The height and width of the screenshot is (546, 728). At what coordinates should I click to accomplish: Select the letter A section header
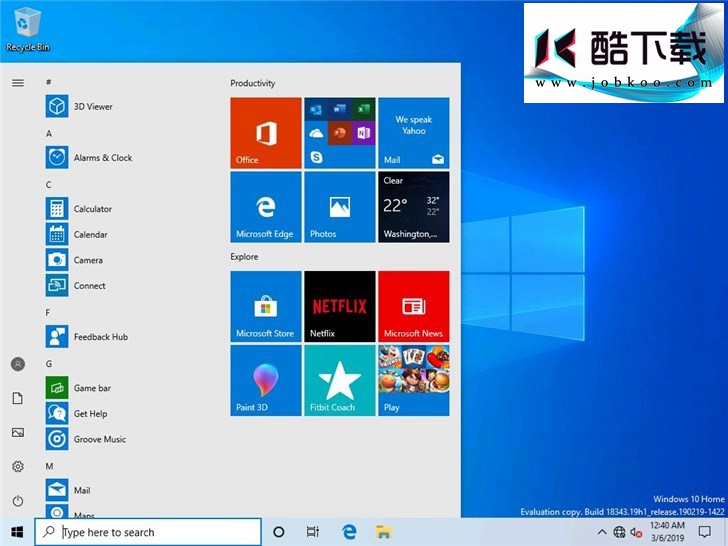pos(49,134)
